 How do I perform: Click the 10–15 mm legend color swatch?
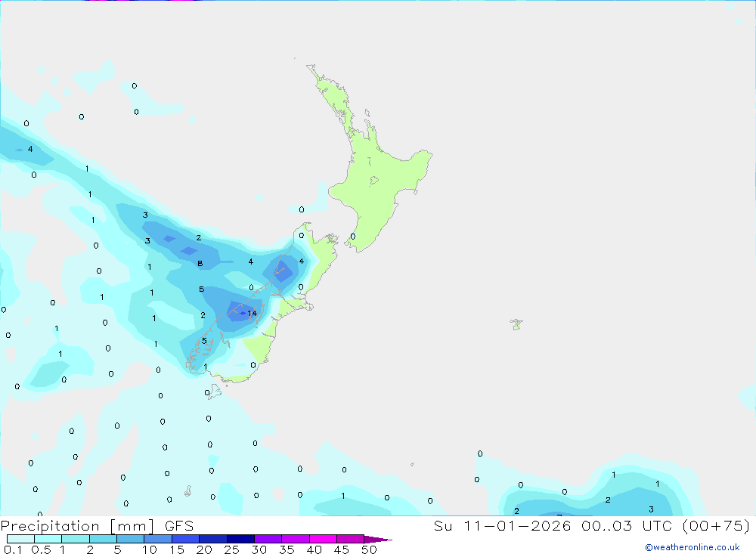point(158,539)
